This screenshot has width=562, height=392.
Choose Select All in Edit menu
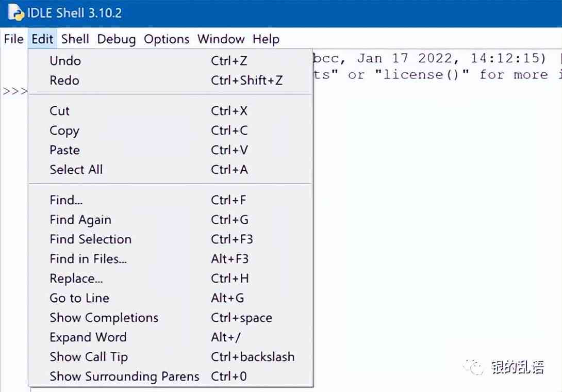click(171, 170)
